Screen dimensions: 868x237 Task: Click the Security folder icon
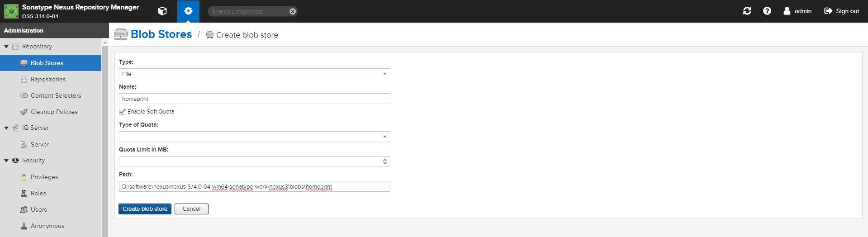tap(15, 161)
